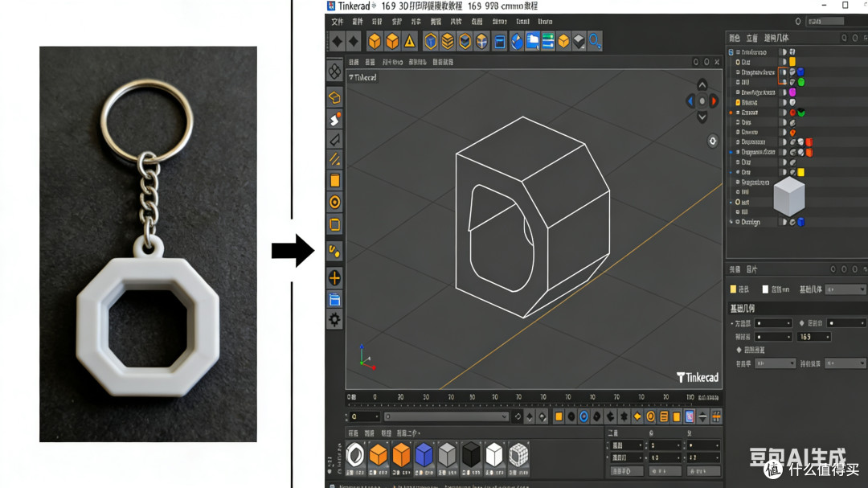Select the orange target circle tool in left sidebar
Image resolution: width=868 pixels, height=488 pixels.
pyautogui.click(x=335, y=202)
